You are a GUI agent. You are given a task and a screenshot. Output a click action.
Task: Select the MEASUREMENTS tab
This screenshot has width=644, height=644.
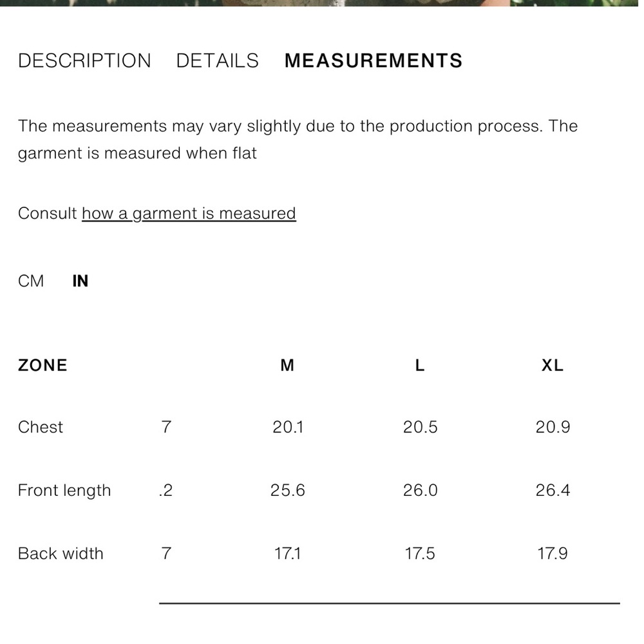point(374,61)
